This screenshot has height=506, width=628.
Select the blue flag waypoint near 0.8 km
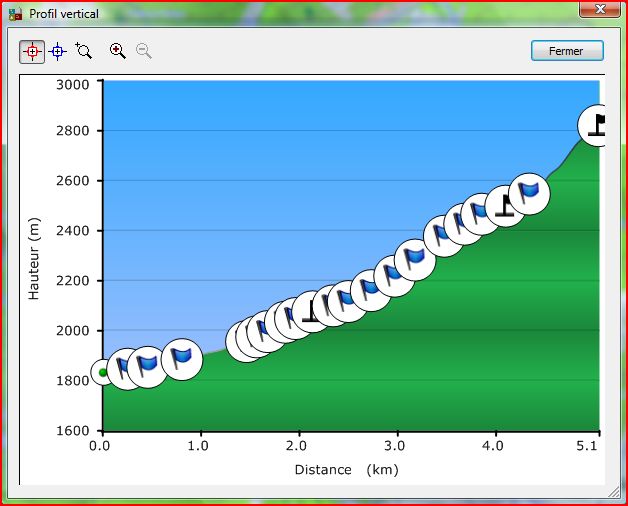pyautogui.click(x=182, y=357)
